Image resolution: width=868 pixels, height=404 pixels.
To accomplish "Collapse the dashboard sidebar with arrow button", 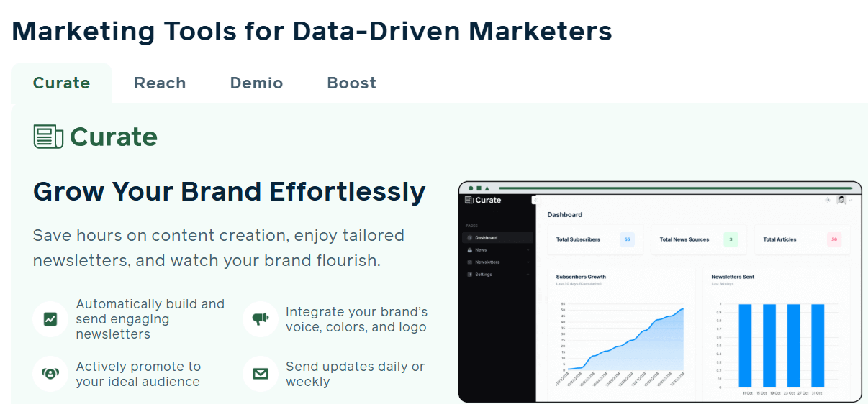I will tap(534, 200).
